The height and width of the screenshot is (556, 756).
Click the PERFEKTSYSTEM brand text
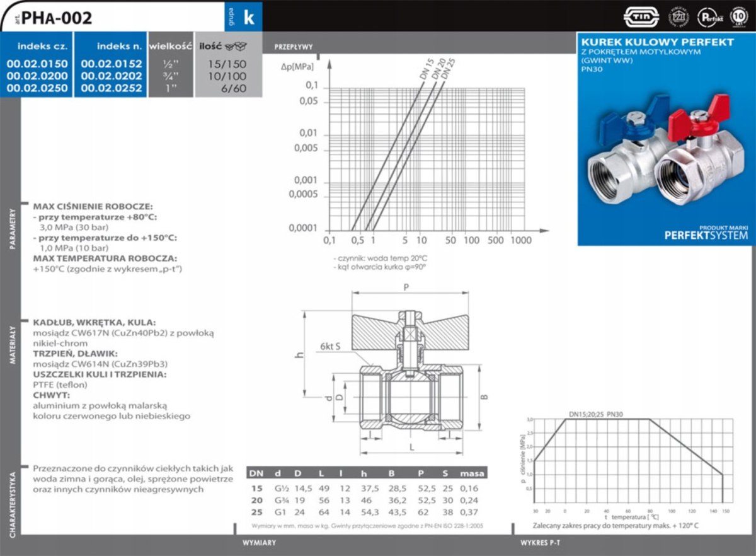coord(706,235)
